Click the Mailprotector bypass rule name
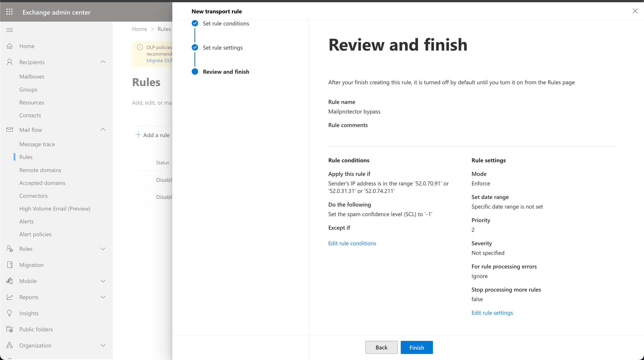 tap(354, 111)
